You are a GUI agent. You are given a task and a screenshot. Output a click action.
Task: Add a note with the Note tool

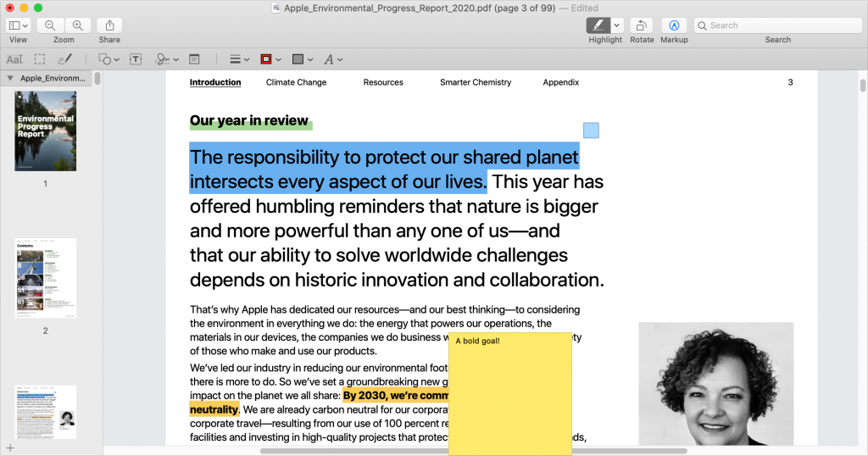click(194, 59)
